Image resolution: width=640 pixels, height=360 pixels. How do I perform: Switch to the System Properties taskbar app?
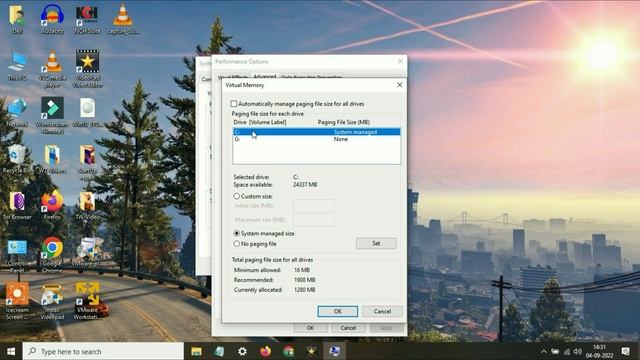tap(334, 351)
